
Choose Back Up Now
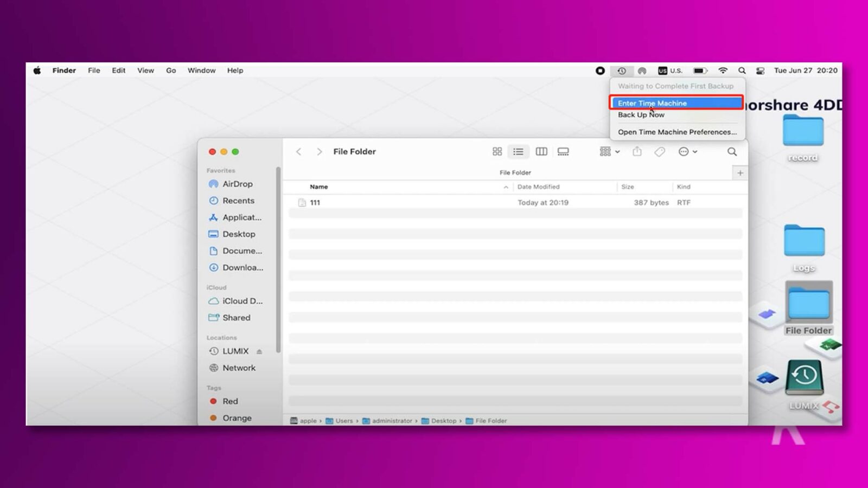(x=641, y=115)
